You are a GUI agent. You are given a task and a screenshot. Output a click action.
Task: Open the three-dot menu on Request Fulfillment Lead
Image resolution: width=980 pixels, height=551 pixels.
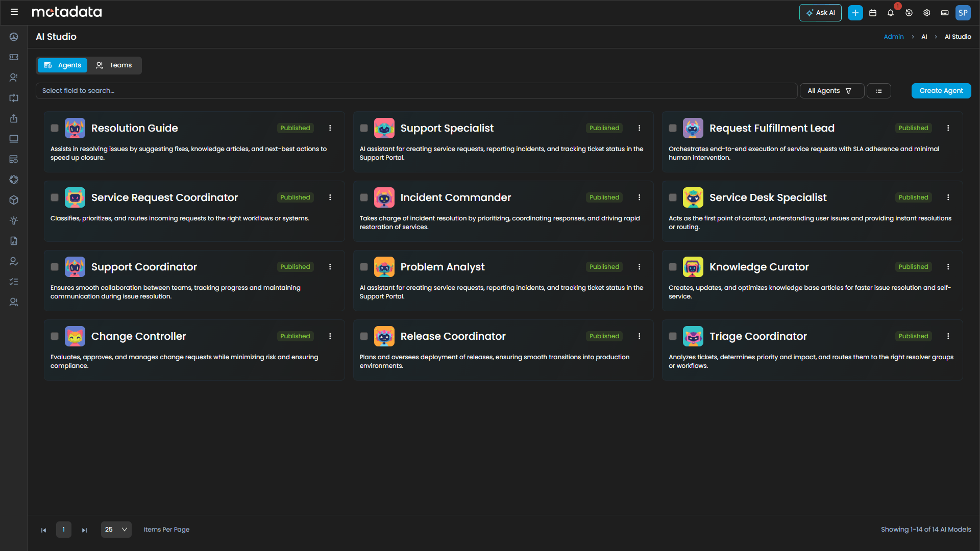tap(948, 128)
